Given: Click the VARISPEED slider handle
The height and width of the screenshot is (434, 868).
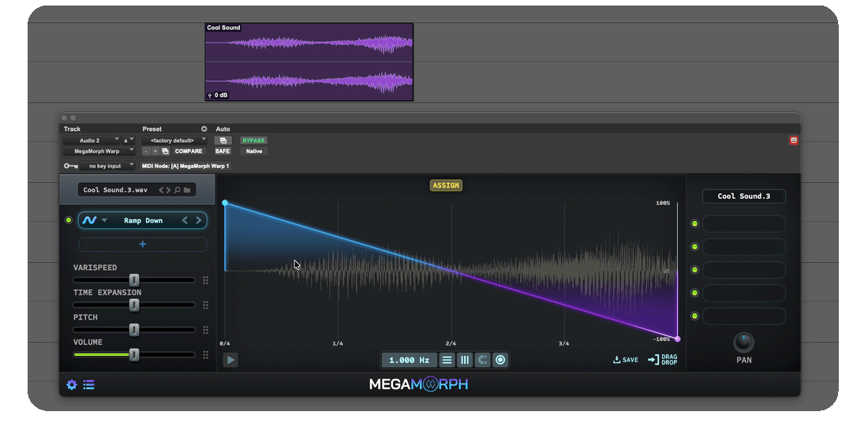Looking at the screenshot, I should click(x=134, y=280).
